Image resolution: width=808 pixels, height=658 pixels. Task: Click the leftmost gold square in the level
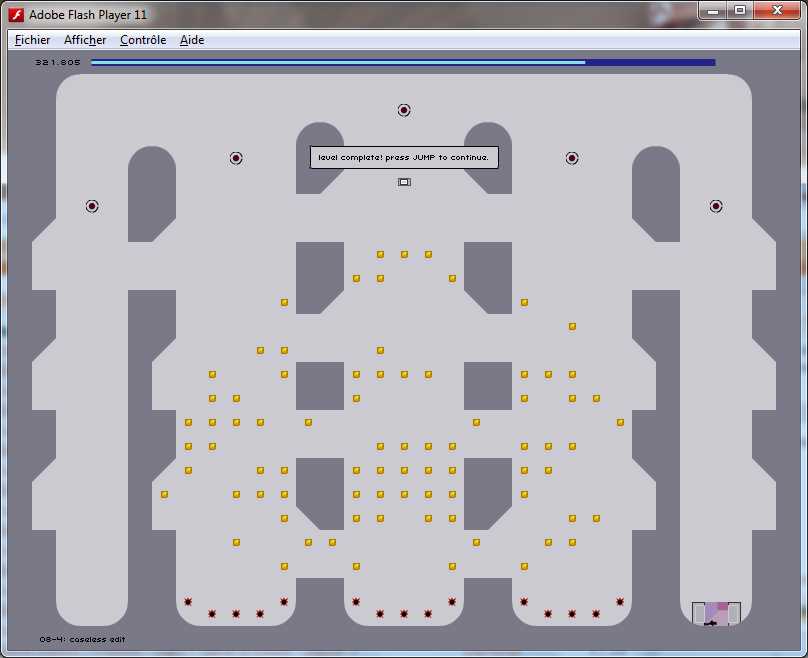[164, 494]
